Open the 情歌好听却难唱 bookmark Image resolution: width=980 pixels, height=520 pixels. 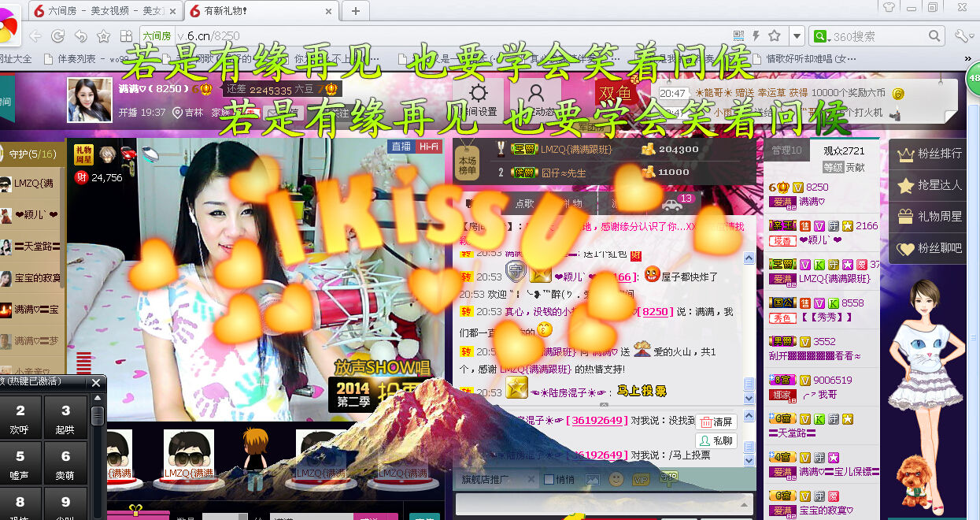(804, 59)
